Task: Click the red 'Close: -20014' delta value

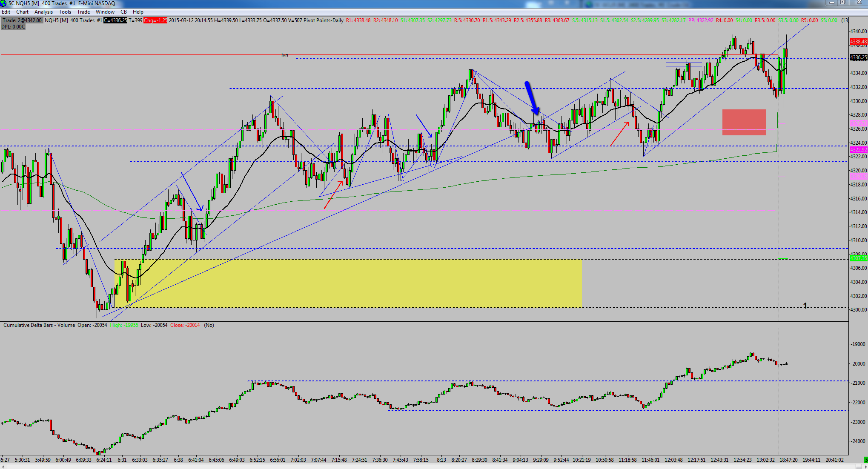Action: (x=185, y=325)
